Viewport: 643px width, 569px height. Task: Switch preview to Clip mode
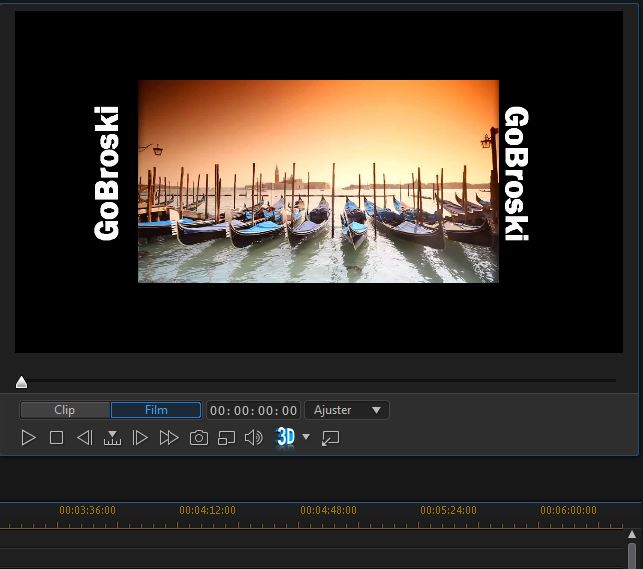[65, 410]
